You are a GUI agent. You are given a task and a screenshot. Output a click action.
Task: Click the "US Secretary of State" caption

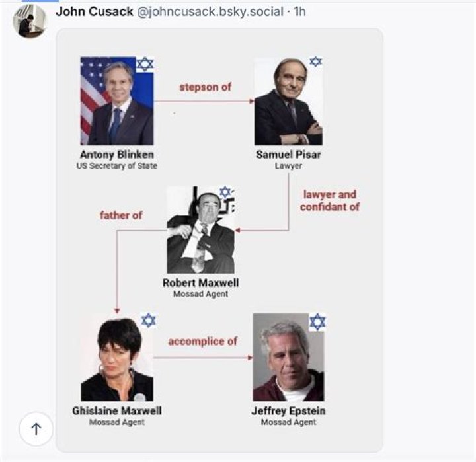[x=117, y=166]
